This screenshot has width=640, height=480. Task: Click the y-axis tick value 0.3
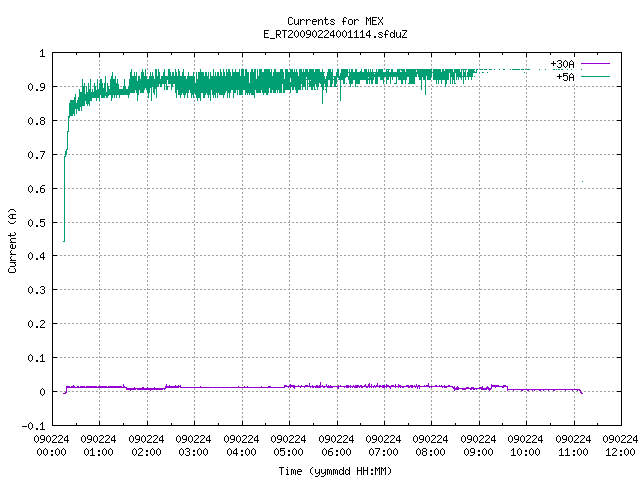coord(36,290)
